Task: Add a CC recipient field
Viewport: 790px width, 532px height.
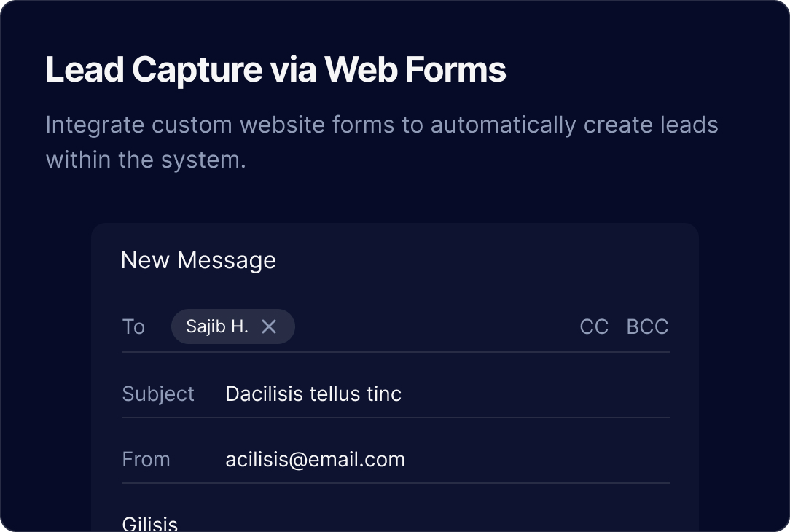Action: [x=593, y=326]
